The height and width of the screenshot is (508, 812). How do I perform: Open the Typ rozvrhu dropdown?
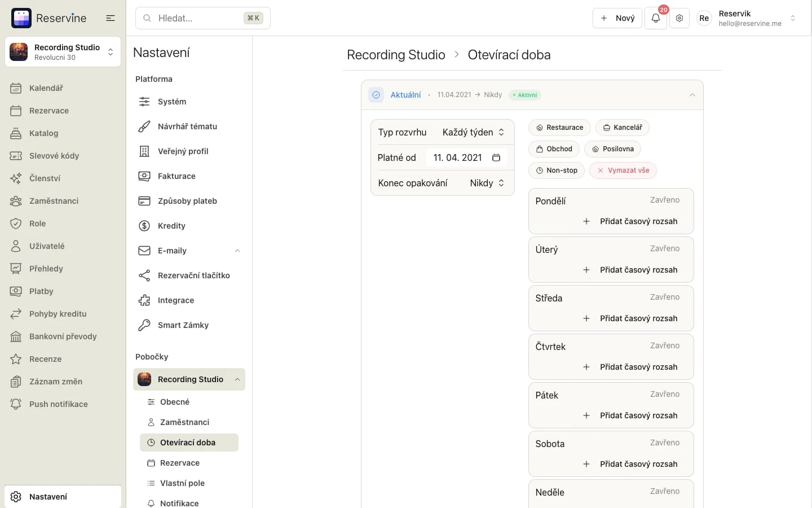[473, 132]
